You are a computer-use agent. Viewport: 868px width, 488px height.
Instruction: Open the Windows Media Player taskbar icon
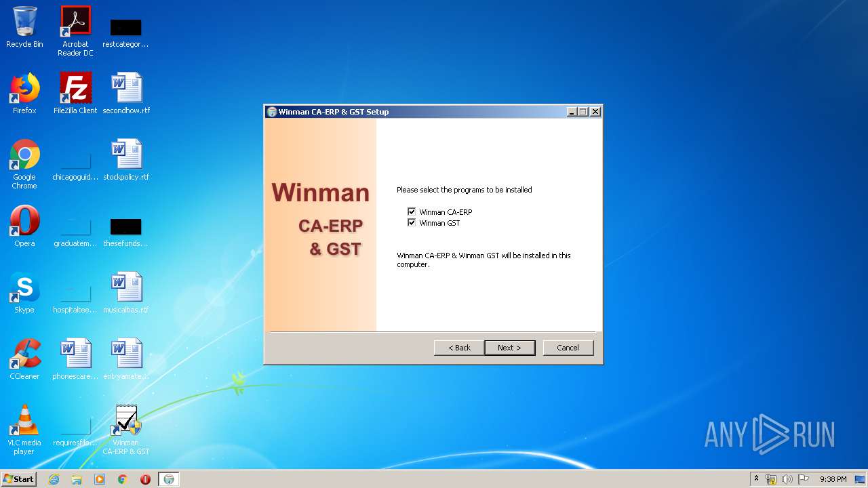pyautogui.click(x=100, y=479)
